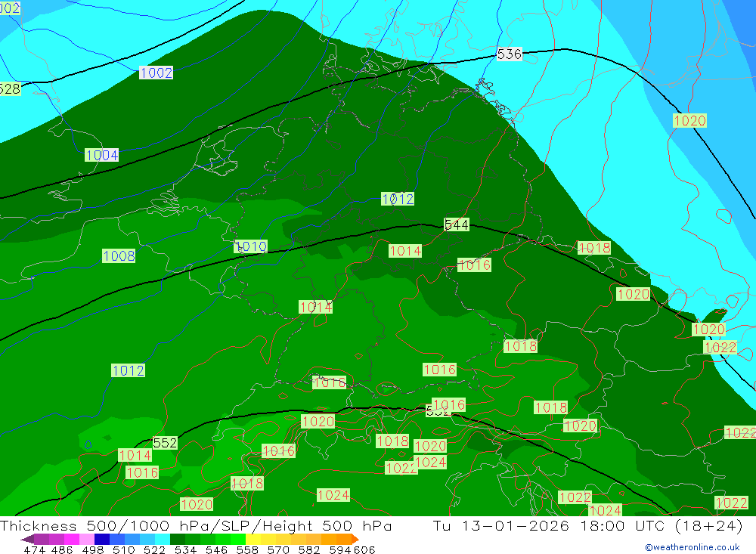Click the 498 legend value
Image resolution: width=756 pixels, height=554 pixels.
pyautogui.click(x=93, y=549)
